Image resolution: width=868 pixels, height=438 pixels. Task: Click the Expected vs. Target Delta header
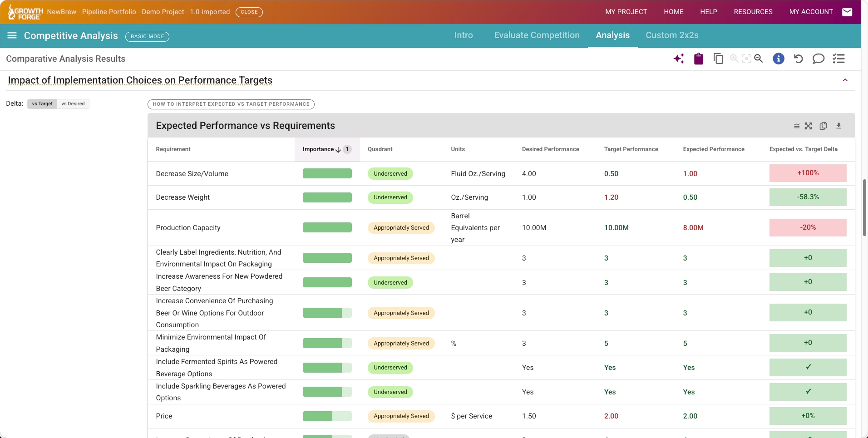(x=803, y=149)
